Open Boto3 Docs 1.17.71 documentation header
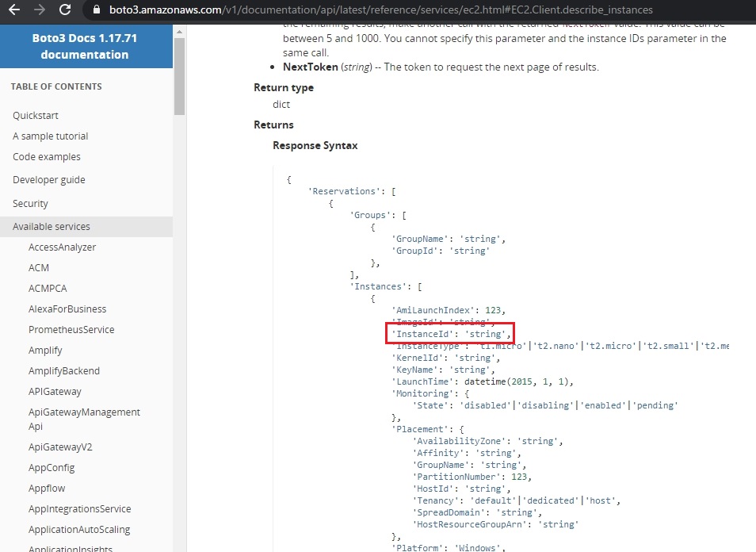756x552 pixels. click(x=85, y=46)
